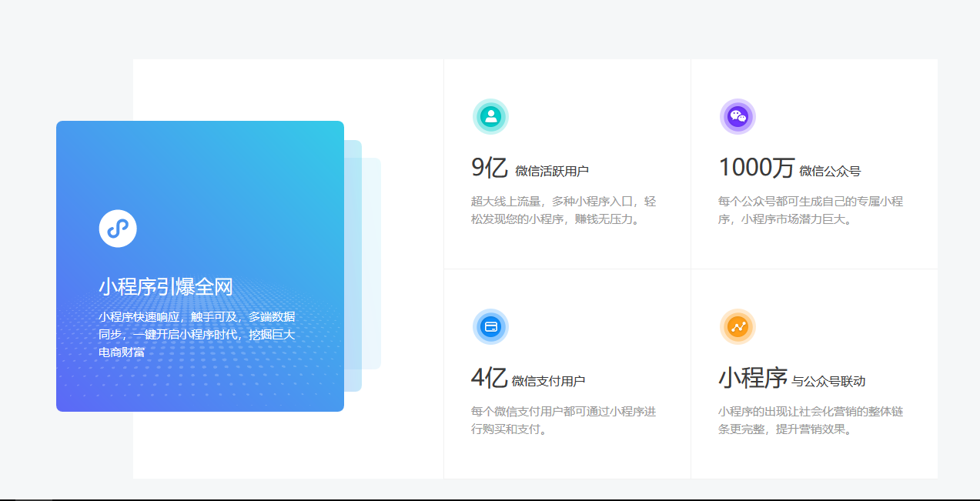Click the 1000万 statistic number

click(x=757, y=167)
